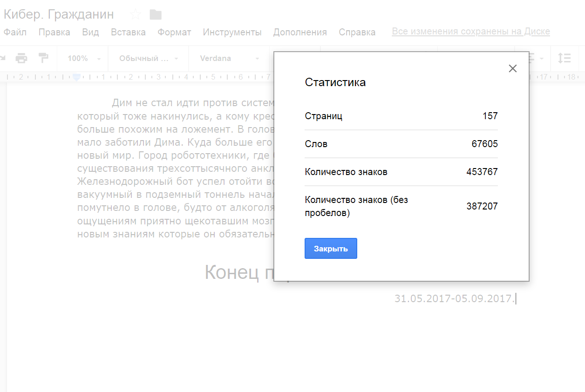Click the Все изменения сохранены на Диске link
The height and width of the screenshot is (392, 585).
pos(471,32)
